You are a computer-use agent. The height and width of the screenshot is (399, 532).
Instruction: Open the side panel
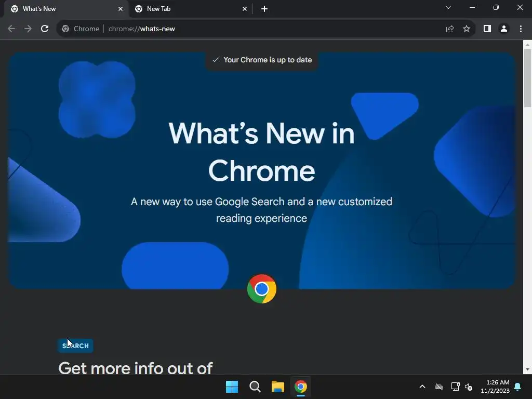pos(487,29)
